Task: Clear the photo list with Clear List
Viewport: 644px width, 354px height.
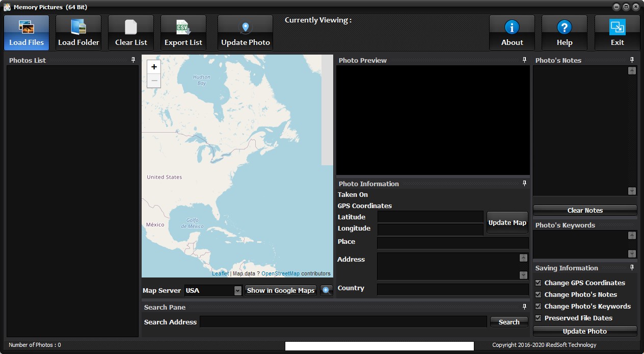Action: coord(131,33)
